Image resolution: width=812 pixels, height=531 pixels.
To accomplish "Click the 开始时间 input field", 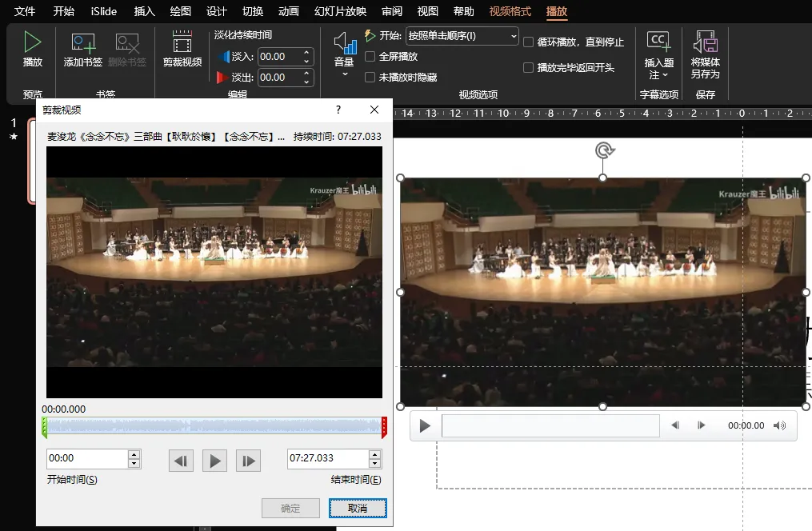I will (x=87, y=458).
